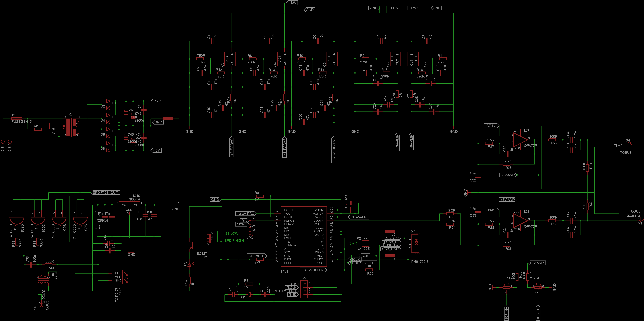
Task: Select the IC9A NAND gate symbol
Action: (x=80, y=222)
